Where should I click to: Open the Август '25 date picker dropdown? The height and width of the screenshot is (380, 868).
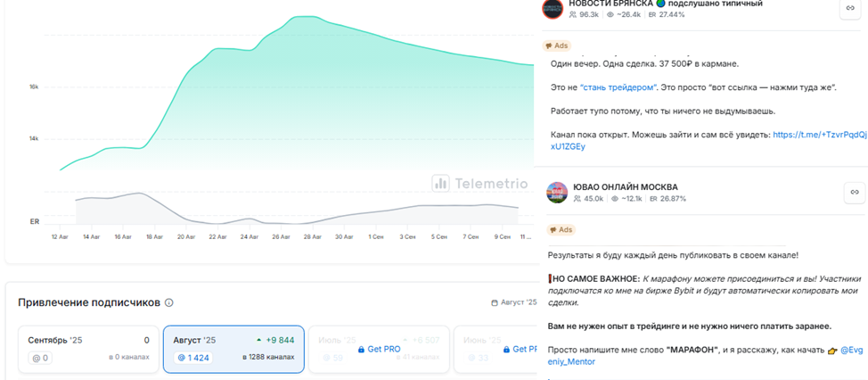(x=518, y=303)
